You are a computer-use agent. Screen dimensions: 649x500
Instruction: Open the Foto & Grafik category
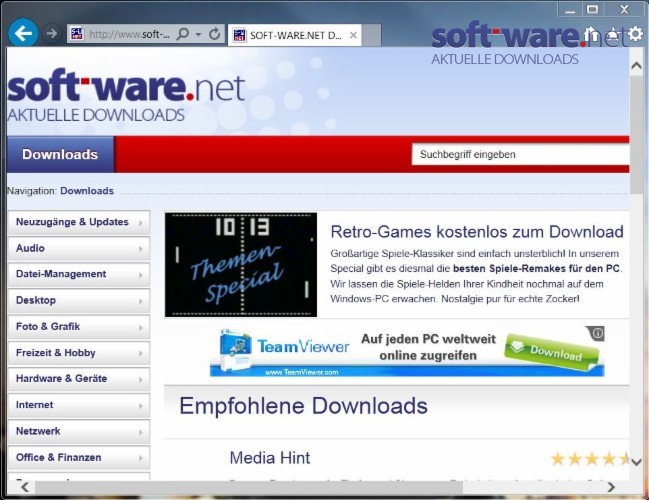(79, 327)
